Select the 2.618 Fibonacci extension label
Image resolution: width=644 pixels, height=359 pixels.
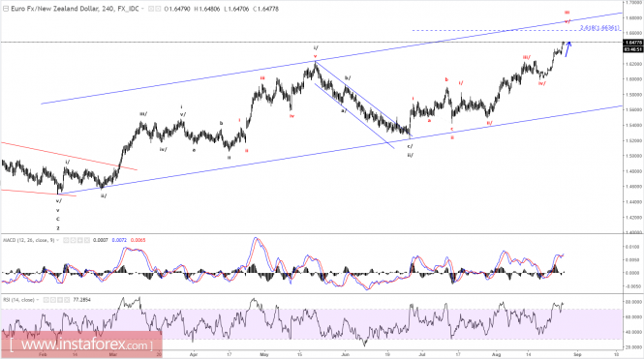point(599,28)
